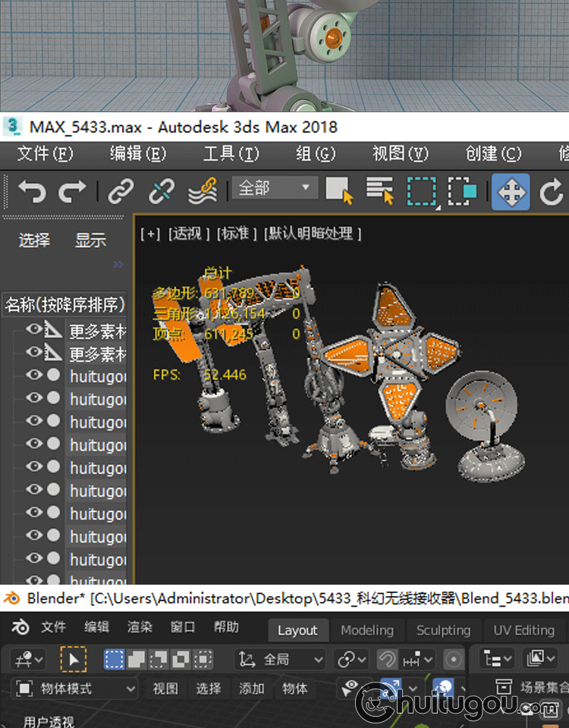The height and width of the screenshot is (728, 569).
Task: Open the 创建(C) menu in 3ds Max
Action: pos(494,153)
